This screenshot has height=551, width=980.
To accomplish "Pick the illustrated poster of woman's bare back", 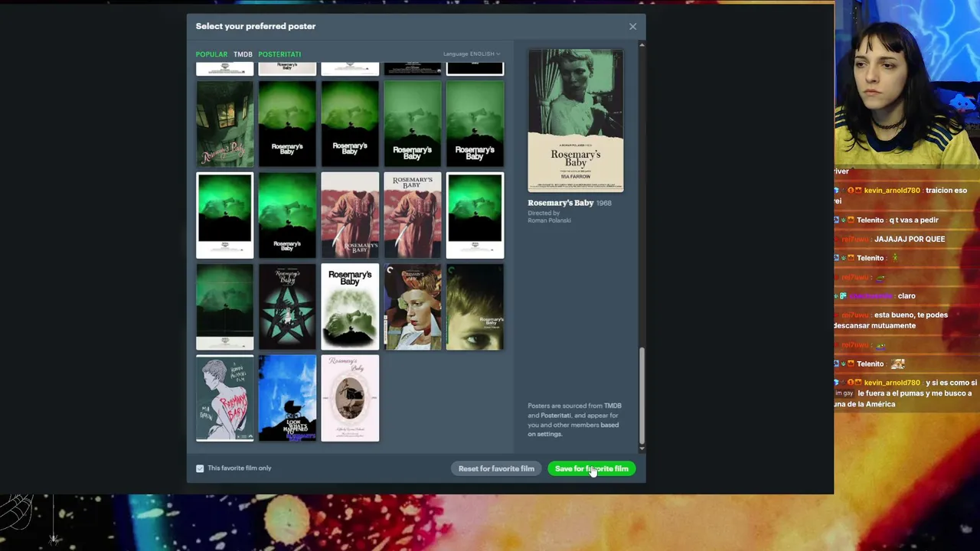I will [x=224, y=398].
